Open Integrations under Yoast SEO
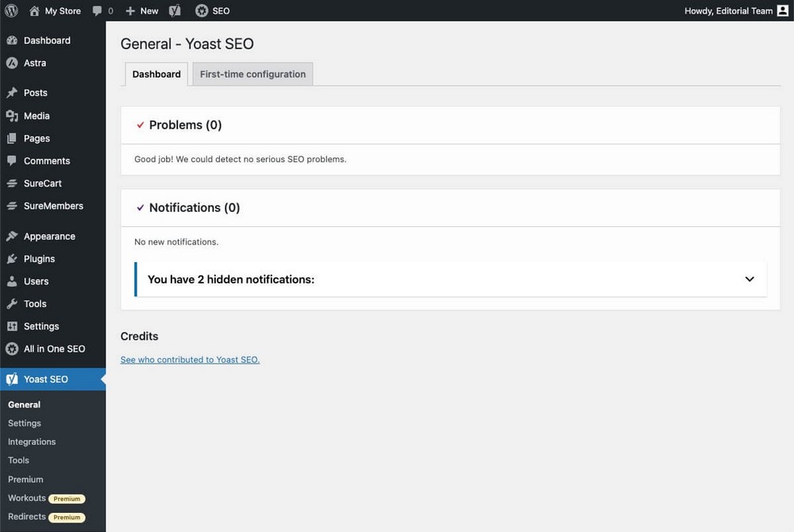The height and width of the screenshot is (532, 794). pos(32,441)
